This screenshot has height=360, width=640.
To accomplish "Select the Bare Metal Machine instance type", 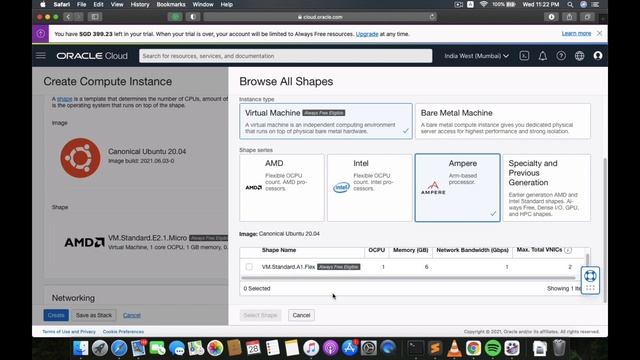I will (x=503, y=121).
